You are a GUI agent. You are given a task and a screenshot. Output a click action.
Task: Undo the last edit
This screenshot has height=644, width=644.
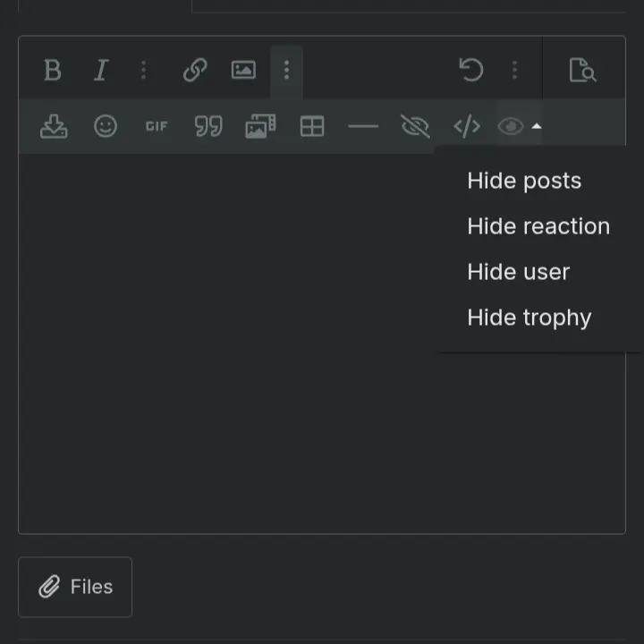[471, 70]
